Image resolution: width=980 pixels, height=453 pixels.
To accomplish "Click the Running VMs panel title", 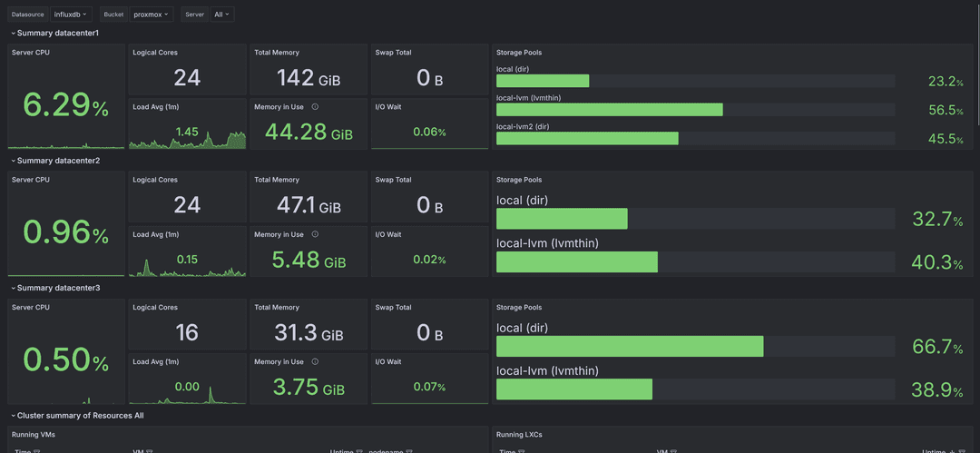I will point(31,435).
